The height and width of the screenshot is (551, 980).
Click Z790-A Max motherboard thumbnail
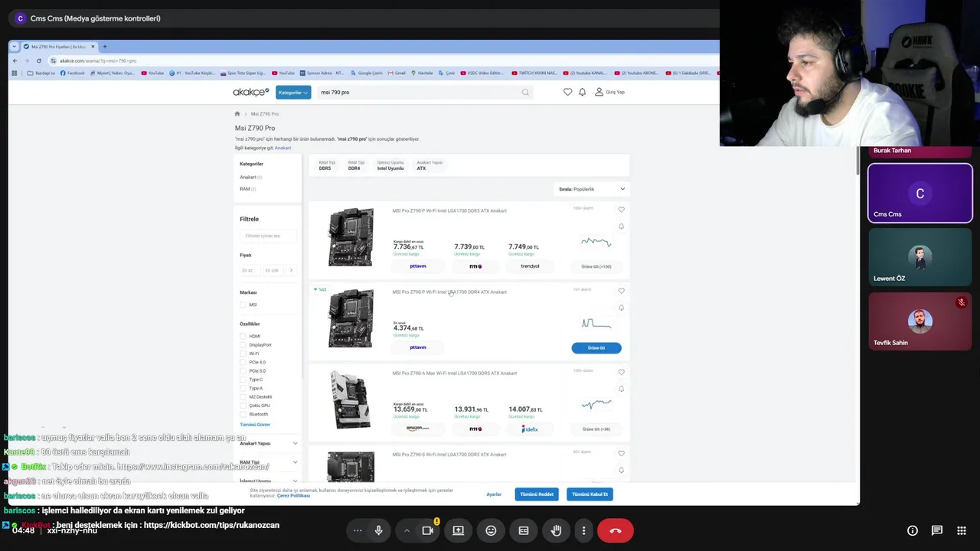pos(351,399)
